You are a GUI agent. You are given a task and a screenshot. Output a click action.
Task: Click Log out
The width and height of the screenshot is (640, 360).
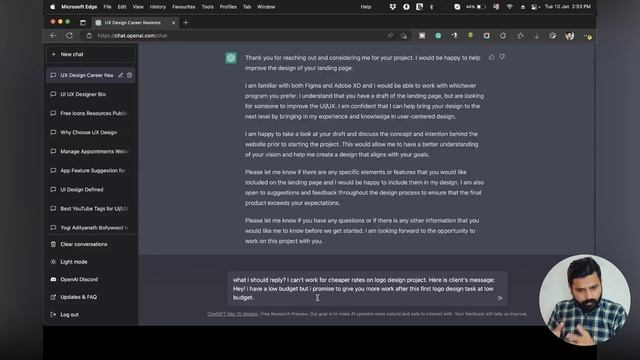[91, 315]
